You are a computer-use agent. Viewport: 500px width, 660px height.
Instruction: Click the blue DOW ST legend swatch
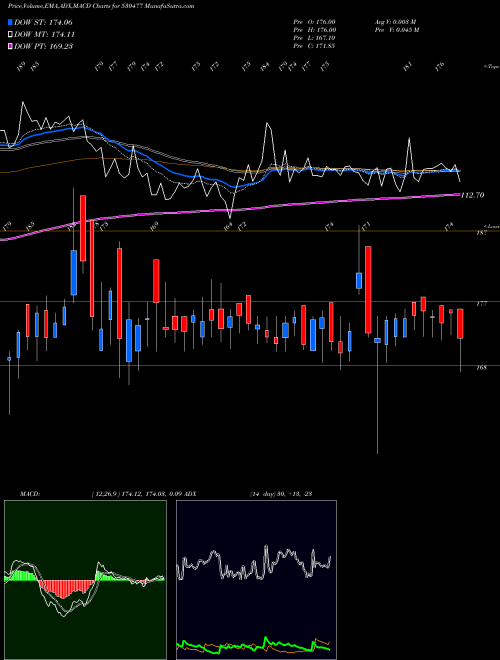click(10, 22)
